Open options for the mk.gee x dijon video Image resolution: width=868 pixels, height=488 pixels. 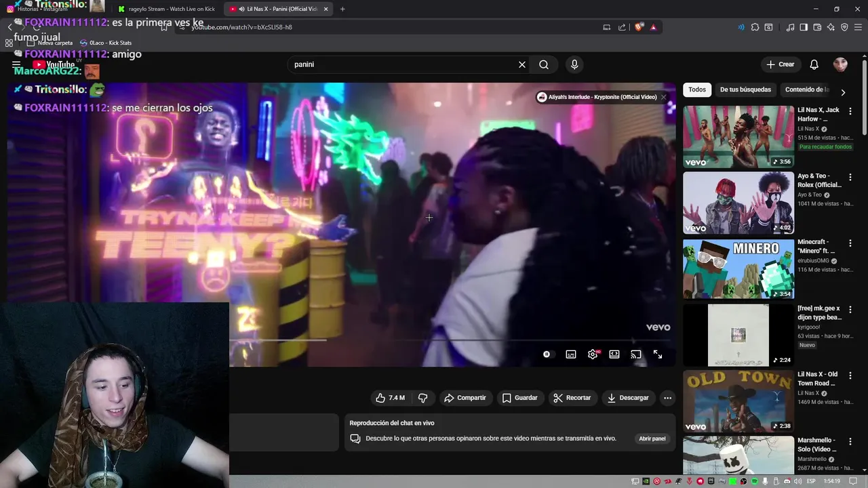pos(850,309)
